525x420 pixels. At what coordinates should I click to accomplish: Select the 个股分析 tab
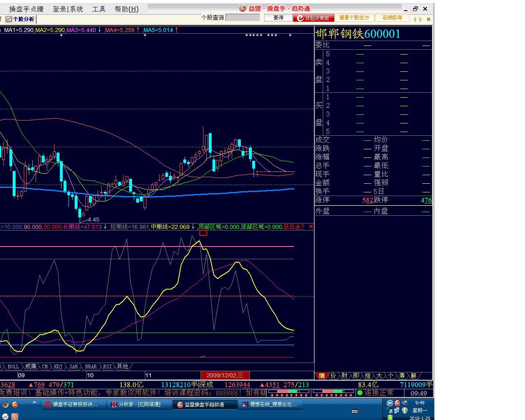(x=20, y=19)
